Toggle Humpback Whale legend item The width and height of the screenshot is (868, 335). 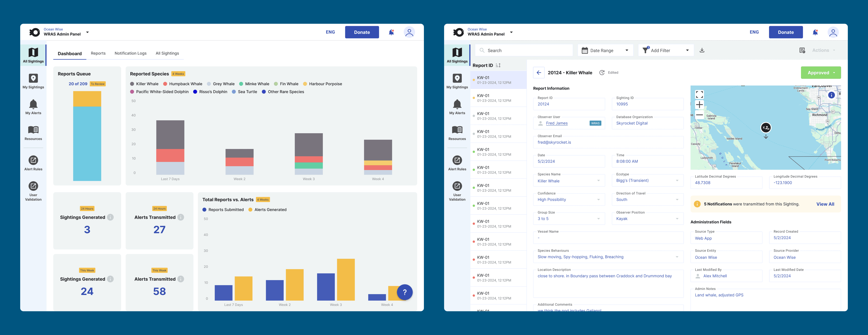(x=183, y=84)
